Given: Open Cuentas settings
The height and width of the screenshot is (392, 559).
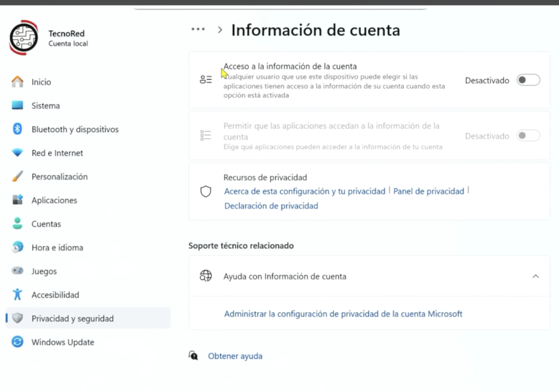Looking at the screenshot, I should pyautogui.click(x=88, y=224).
